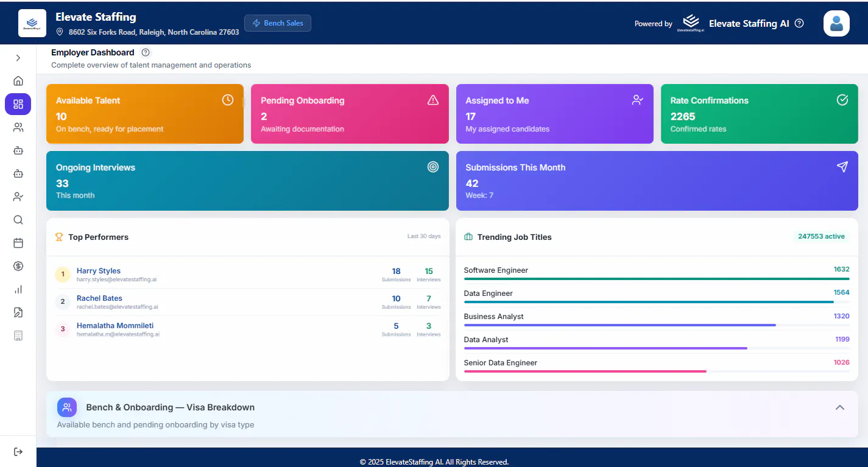Click target icon on Ongoing Interviews
The height and width of the screenshot is (467, 868).
pos(433,167)
